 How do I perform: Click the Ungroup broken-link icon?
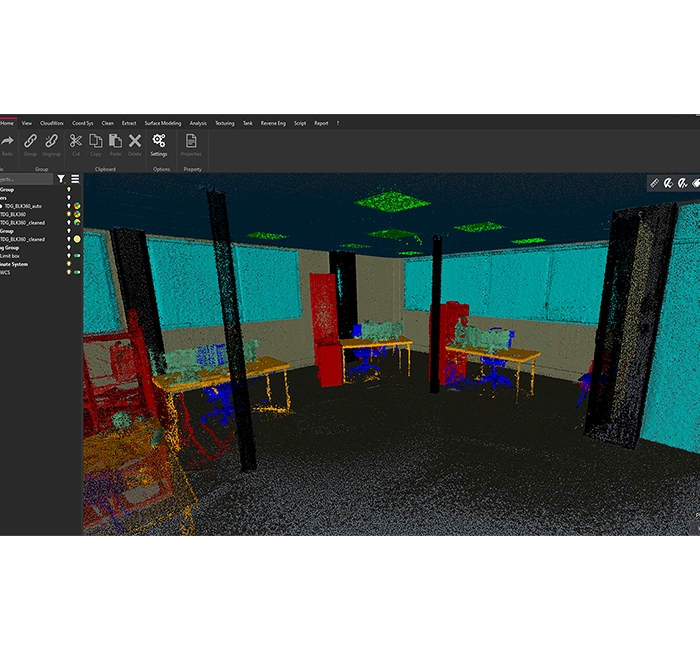(x=51, y=141)
